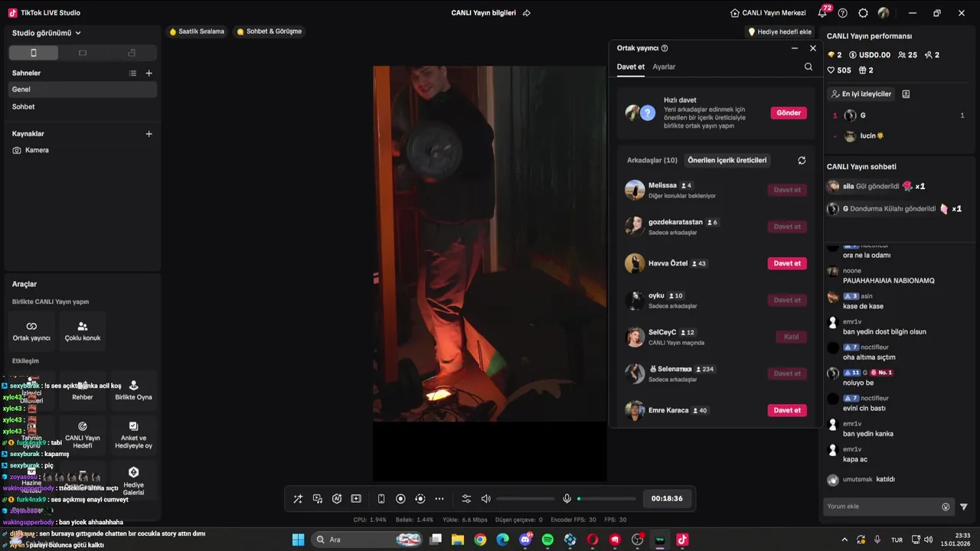980x551 pixels.
Task: Expand the Studio görünümü dropdown
Action: [x=47, y=33]
